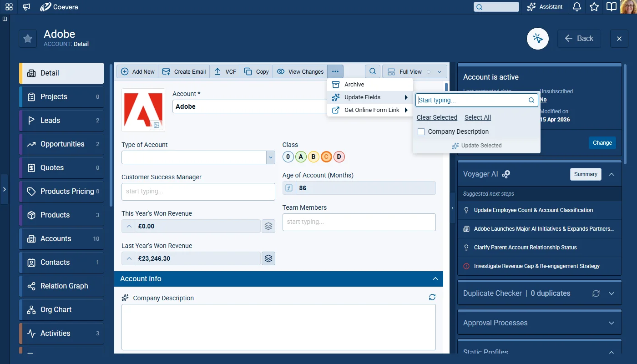
Task: Click Add New in the toolbar
Action: 137,71
